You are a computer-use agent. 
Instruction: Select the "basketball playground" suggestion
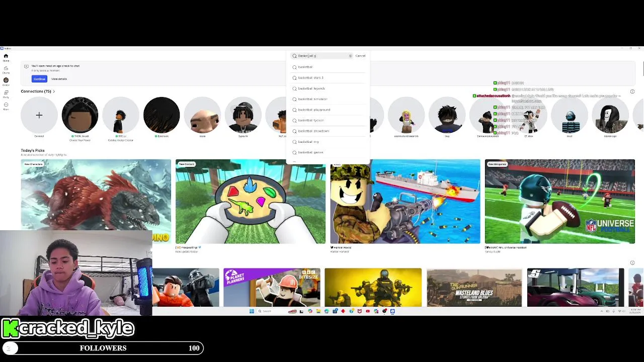click(328, 110)
